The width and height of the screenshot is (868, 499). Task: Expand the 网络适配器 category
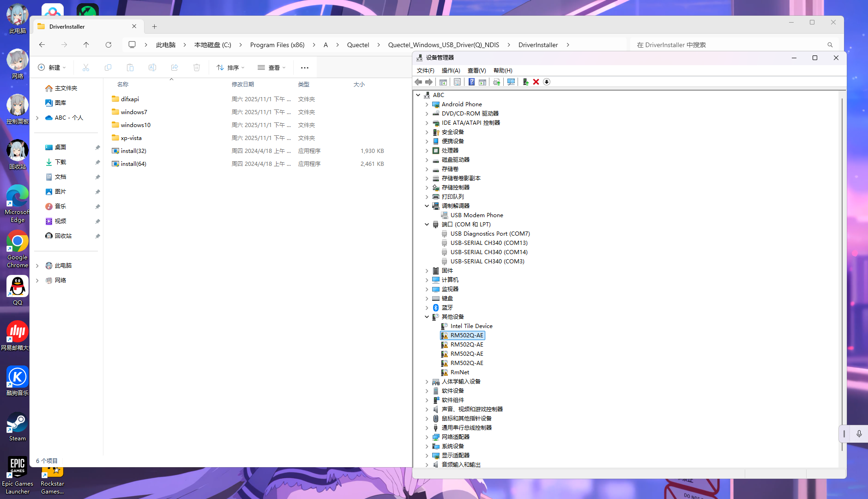(x=427, y=437)
